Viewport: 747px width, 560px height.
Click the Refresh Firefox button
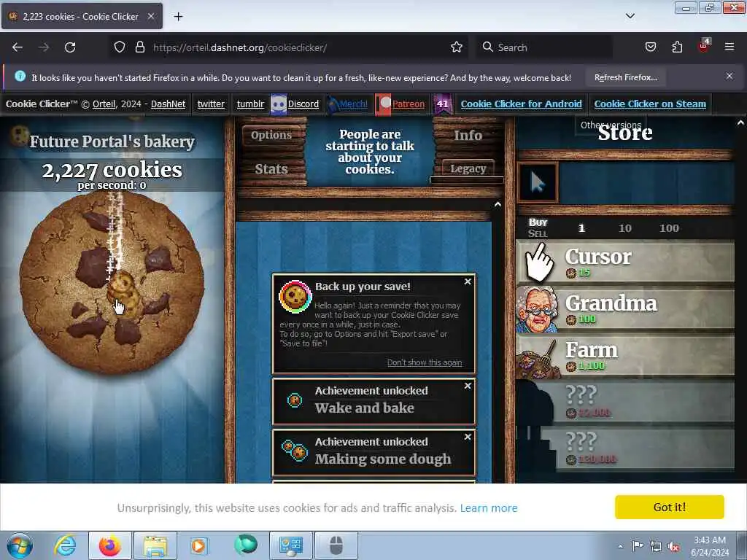coord(625,77)
